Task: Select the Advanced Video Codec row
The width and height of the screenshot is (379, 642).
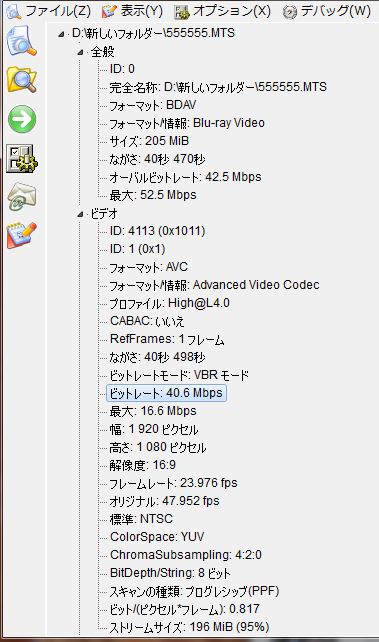Action: (214, 285)
